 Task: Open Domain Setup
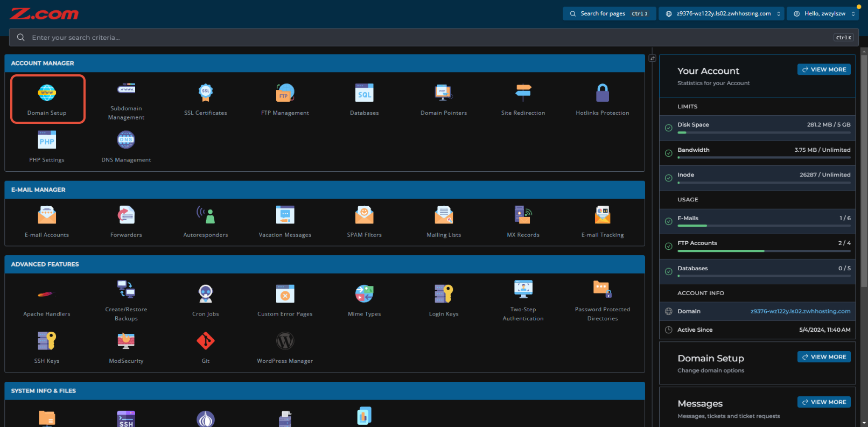[x=47, y=99]
